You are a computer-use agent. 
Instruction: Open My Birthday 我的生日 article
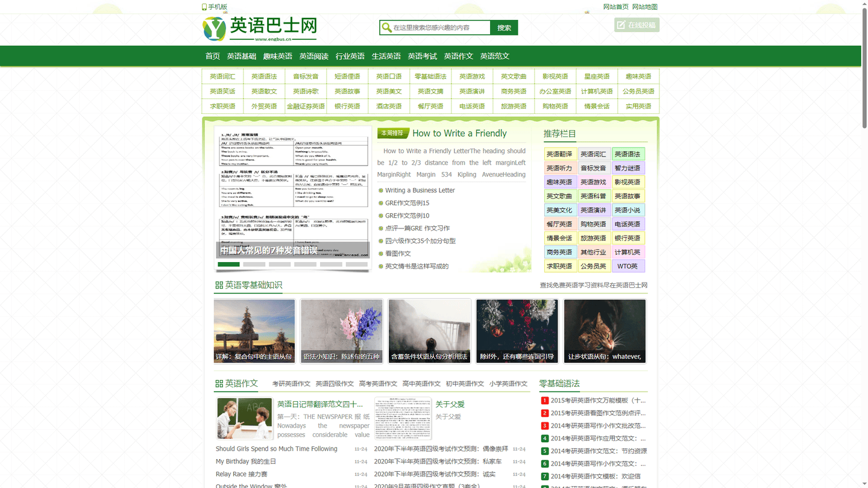[246, 461]
